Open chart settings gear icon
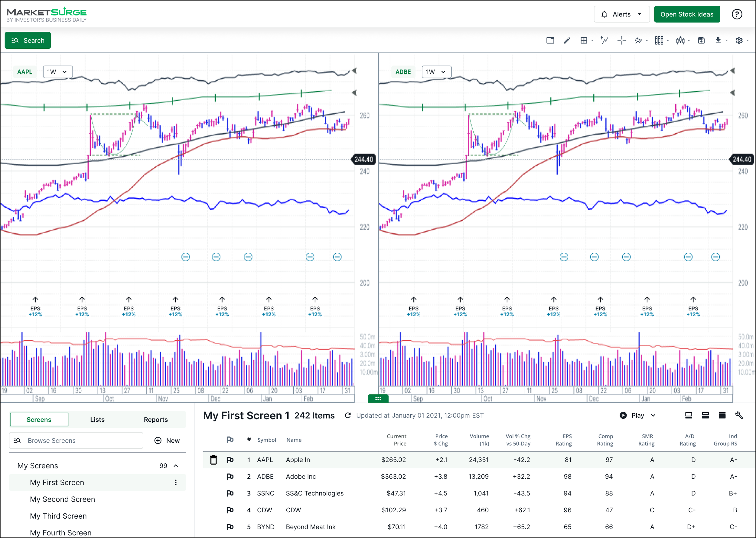The height and width of the screenshot is (538, 756). (x=739, y=41)
